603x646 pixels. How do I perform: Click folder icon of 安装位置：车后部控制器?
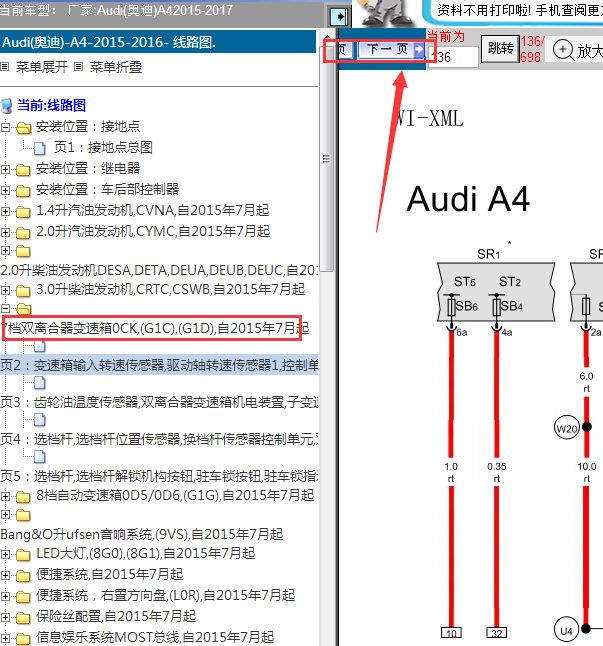click(x=23, y=191)
